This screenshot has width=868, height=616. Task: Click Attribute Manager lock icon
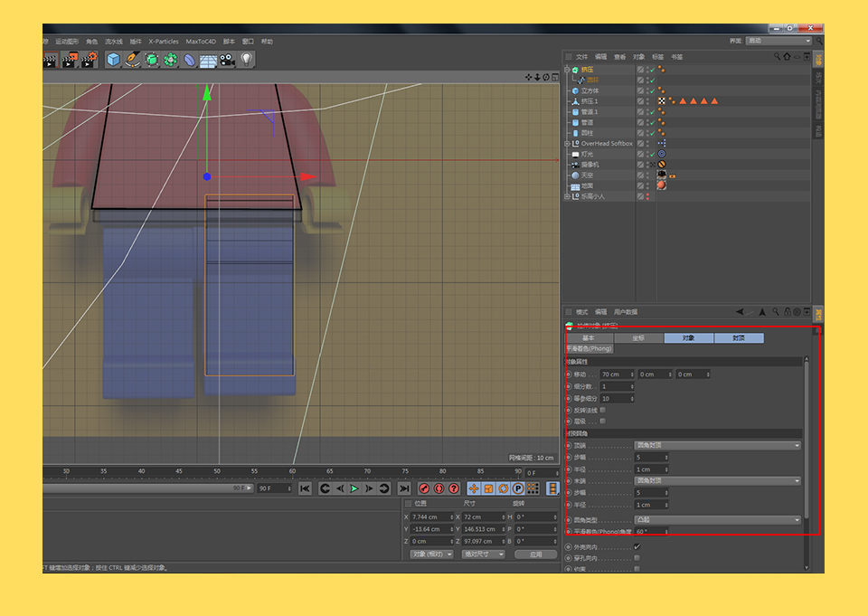[788, 312]
